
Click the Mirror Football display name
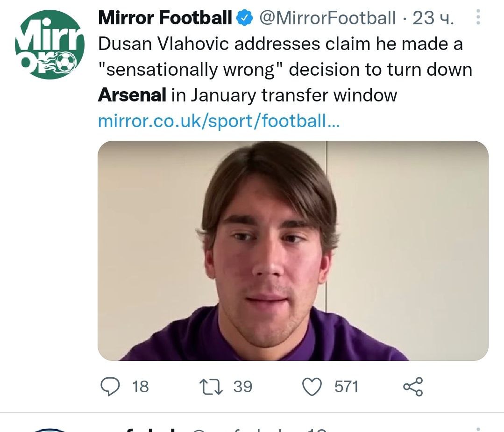coord(165,18)
